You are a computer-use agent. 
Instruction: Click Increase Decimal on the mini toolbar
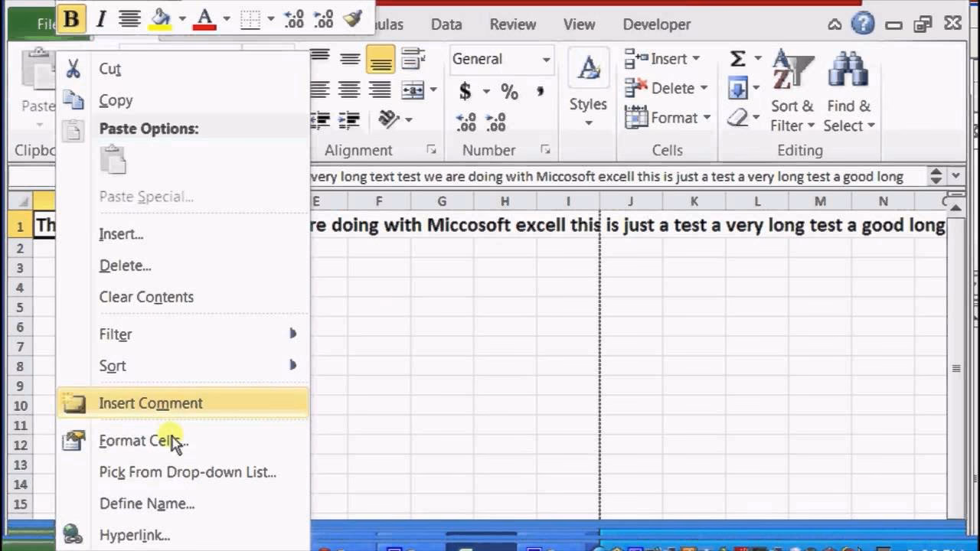point(293,19)
